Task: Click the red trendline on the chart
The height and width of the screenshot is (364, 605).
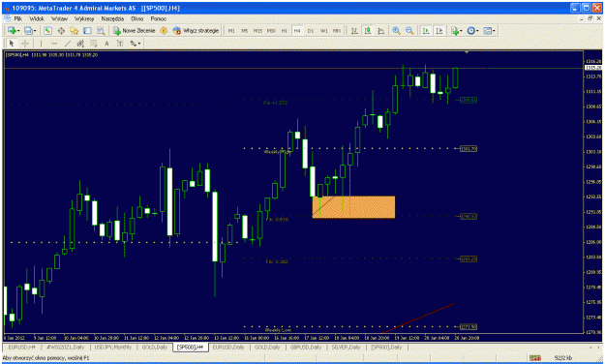Action: point(418,318)
